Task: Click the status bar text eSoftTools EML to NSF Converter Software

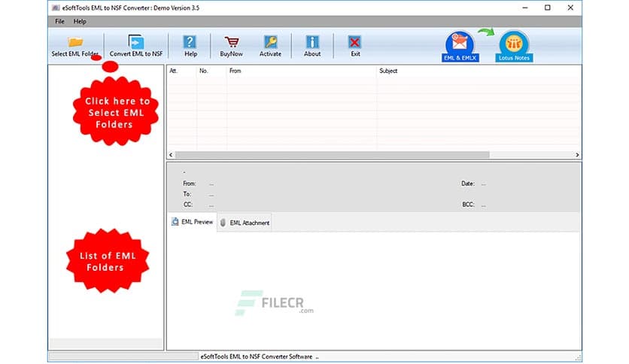Action: click(x=257, y=356)
